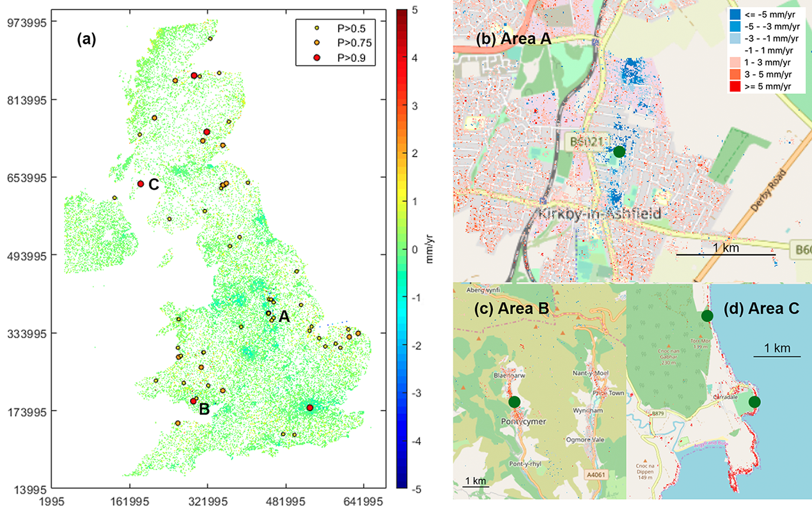Click the letter B label on the UK map
Image resolution: width=812 pixels, height=511 pixels.
coord(205,409)
